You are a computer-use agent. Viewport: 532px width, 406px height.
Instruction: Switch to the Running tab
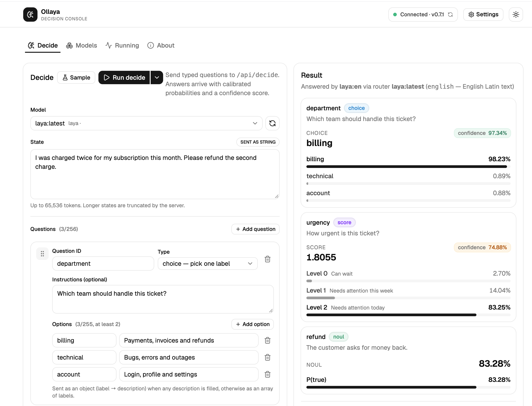point(122,45)
